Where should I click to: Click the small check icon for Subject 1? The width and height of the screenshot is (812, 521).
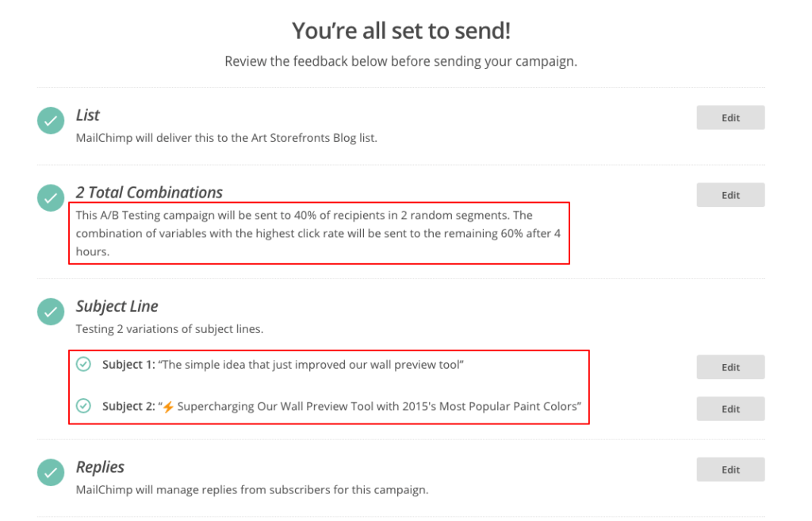[x=83, y=364]
